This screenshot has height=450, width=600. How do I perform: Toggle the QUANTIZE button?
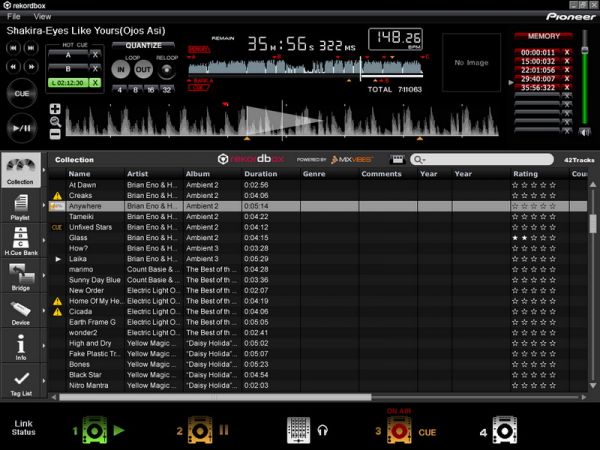(x=143, y=46)
